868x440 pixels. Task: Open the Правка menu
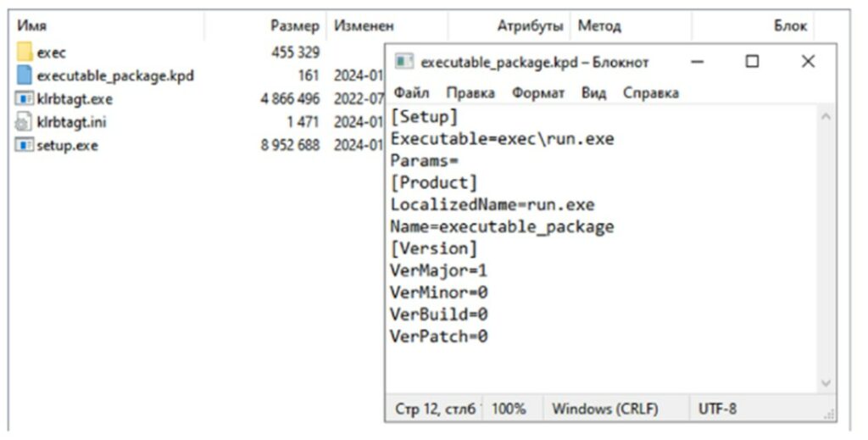pyautogui.click(x=470, y=92)
